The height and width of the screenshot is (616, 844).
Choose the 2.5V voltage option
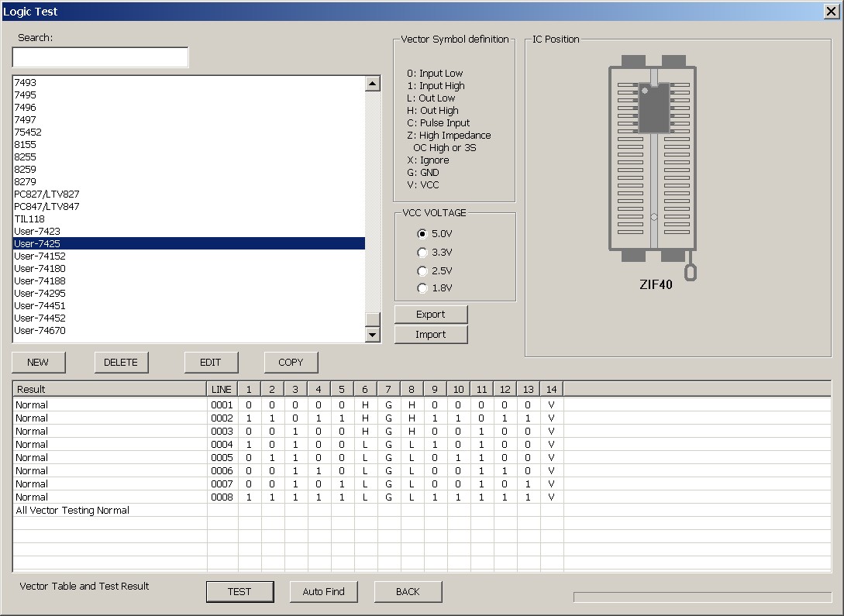coord(422,271)
